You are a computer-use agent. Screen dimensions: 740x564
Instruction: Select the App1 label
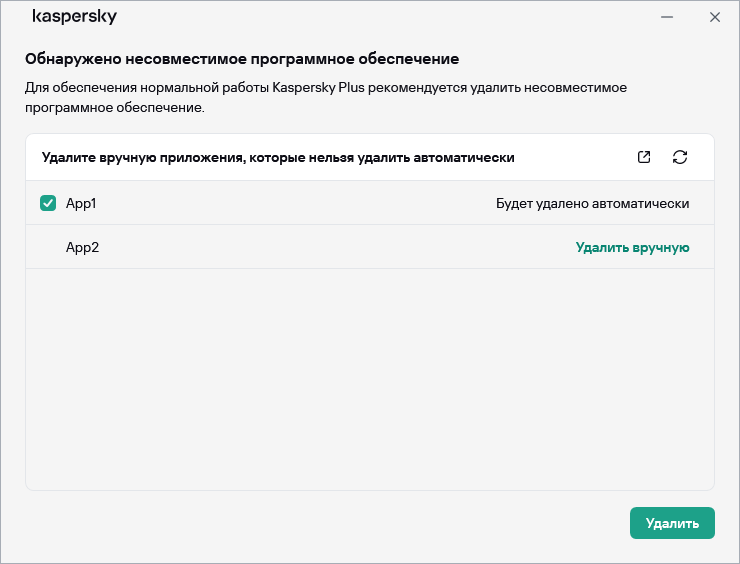click(x=81, y=203)
